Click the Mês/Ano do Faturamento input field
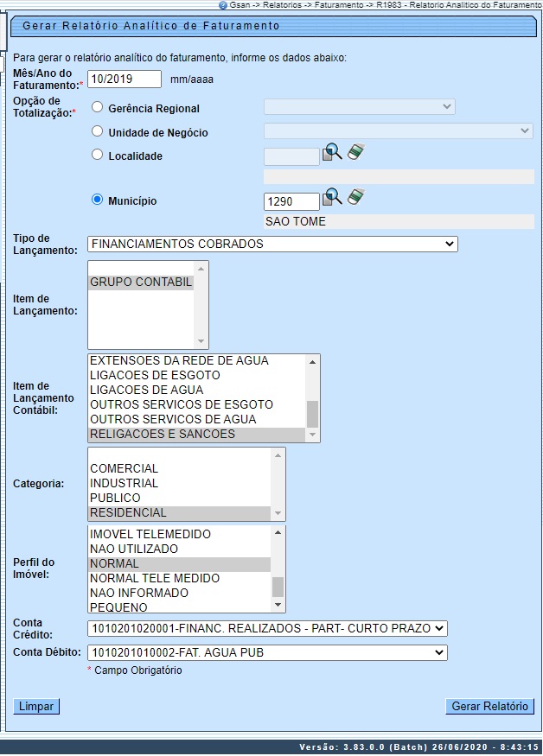This screenshot has height=756, width=543. [125, 79]
